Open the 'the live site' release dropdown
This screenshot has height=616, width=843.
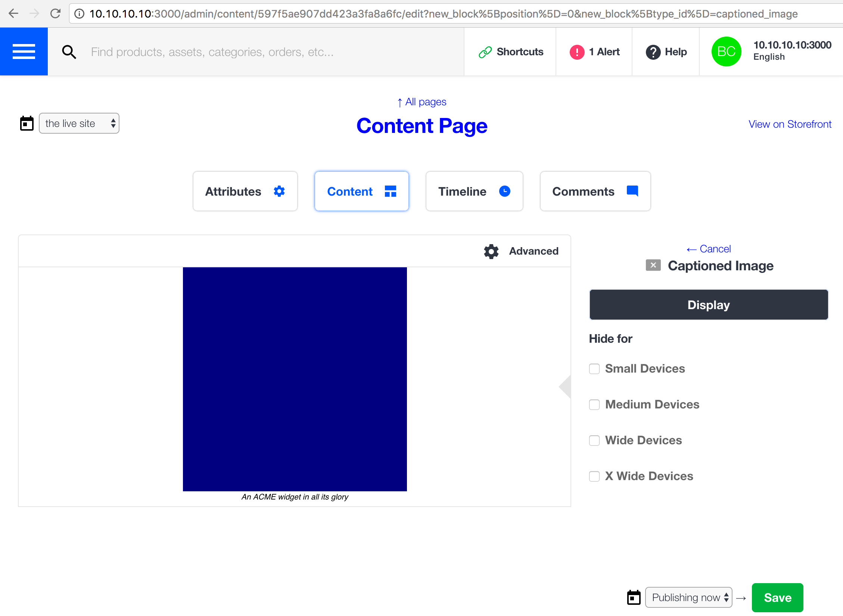tap(79, 123)
